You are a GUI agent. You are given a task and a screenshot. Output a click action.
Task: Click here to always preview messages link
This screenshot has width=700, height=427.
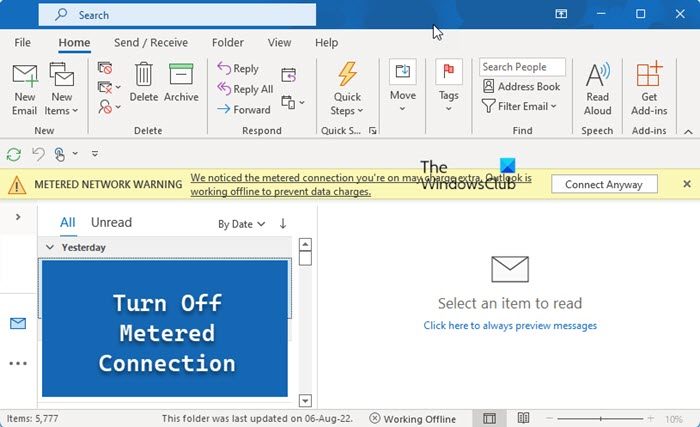click(x=510, y=325)
